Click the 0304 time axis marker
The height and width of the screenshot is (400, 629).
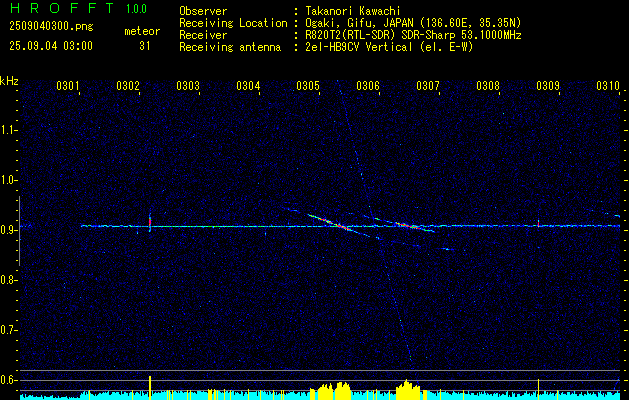[248, 86]
